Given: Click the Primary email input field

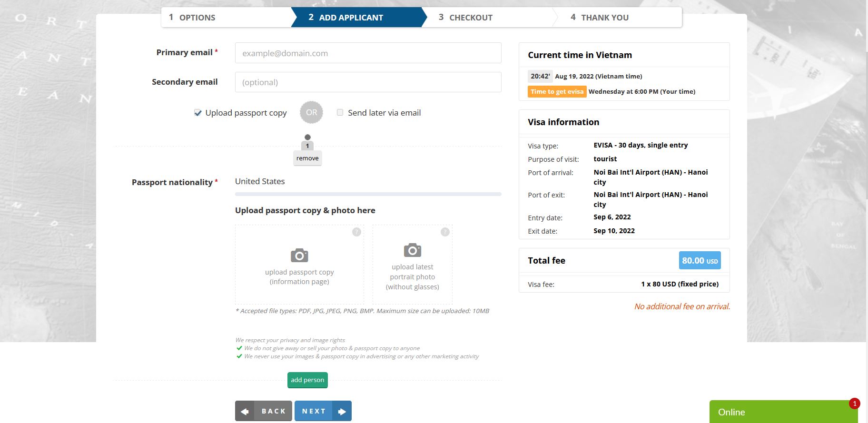Looking at the screenshot, I should point(367,53).
